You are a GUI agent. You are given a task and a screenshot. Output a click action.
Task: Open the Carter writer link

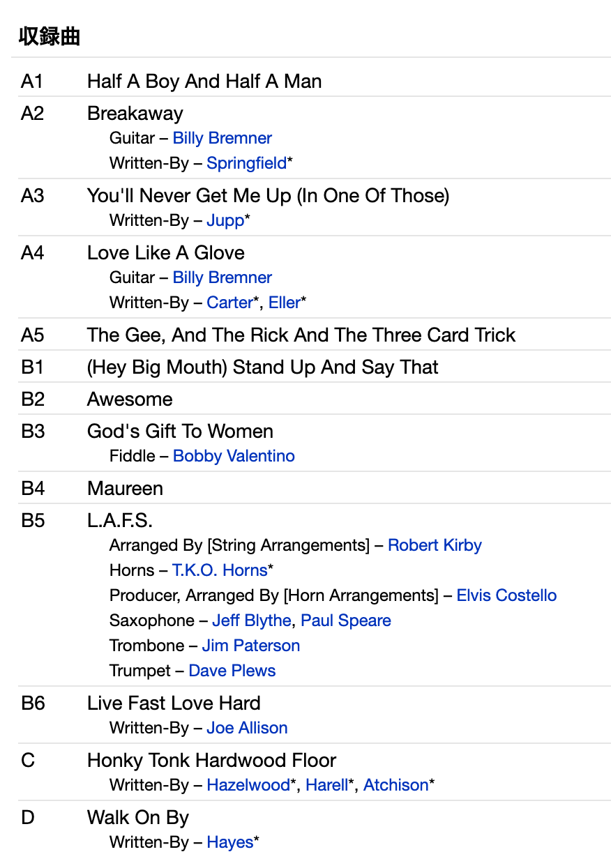coord(229,303)
